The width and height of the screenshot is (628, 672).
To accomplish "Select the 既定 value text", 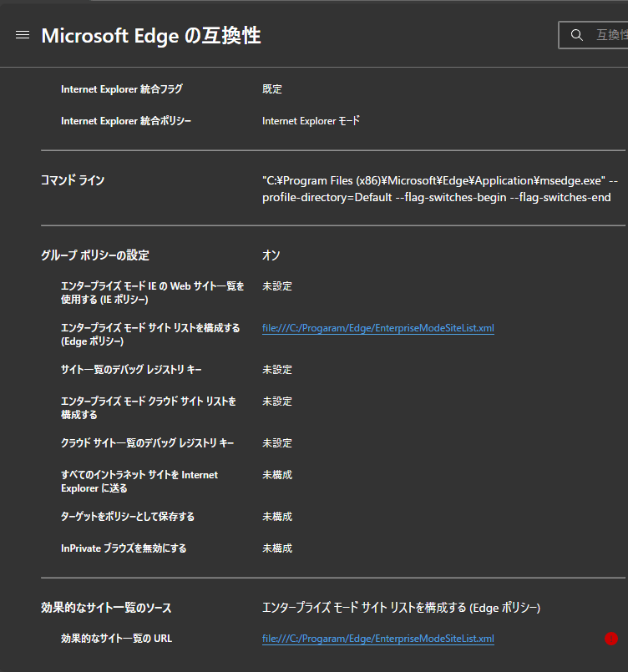I will click(x=271, y=89).
